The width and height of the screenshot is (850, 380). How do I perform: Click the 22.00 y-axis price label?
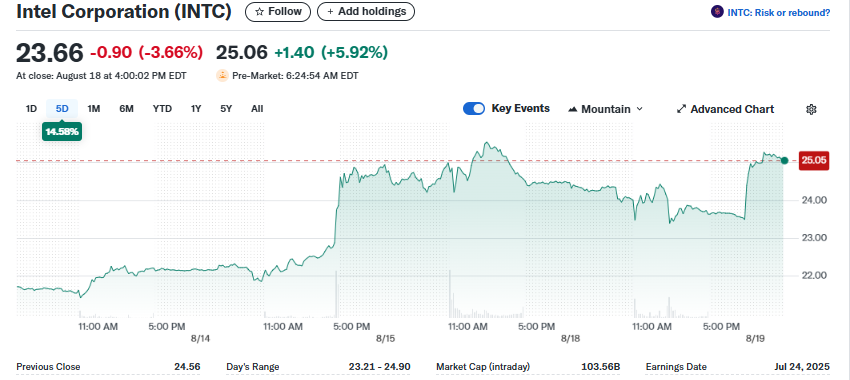(x=813, y=275)
